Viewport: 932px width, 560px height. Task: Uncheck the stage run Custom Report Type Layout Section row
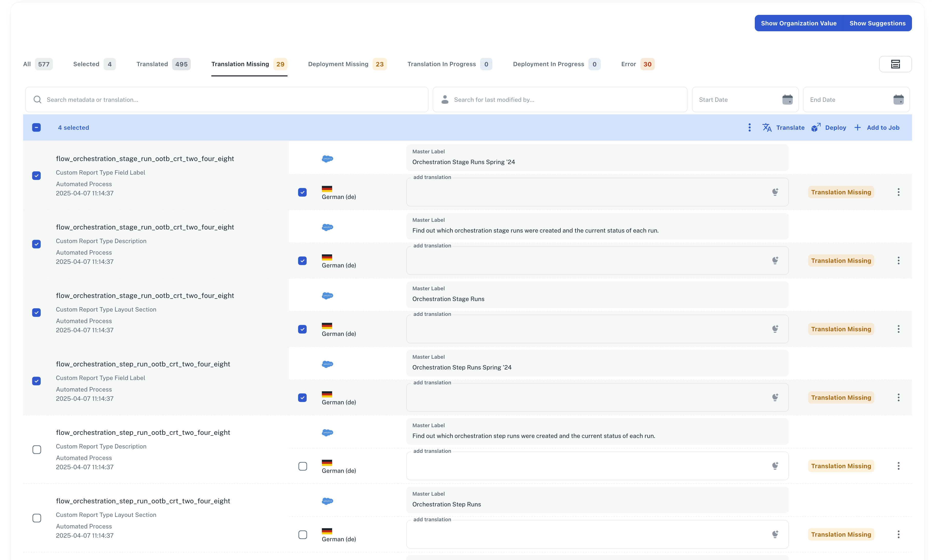click(36, 313)
